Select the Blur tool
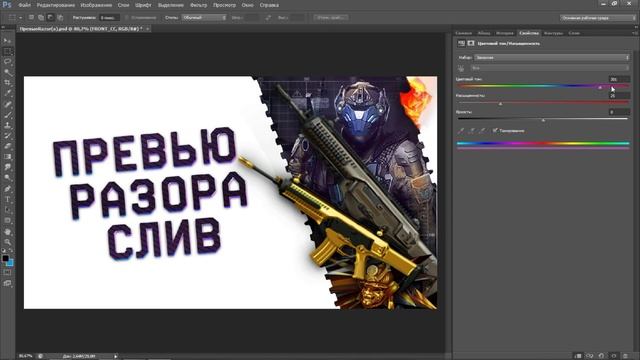The width and height of the screenshot is (640, 360). [x=7, y=168]
